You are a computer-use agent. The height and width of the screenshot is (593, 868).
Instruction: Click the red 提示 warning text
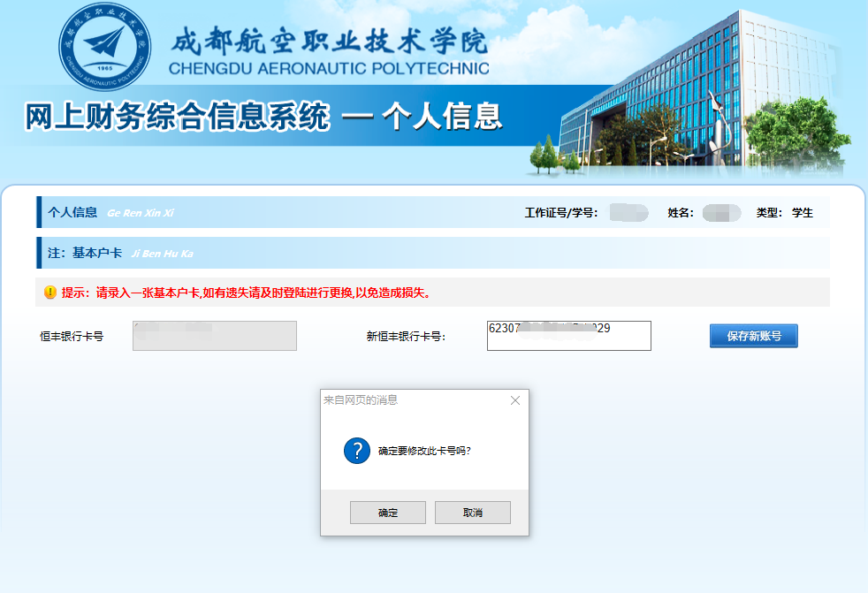(247, 293)
